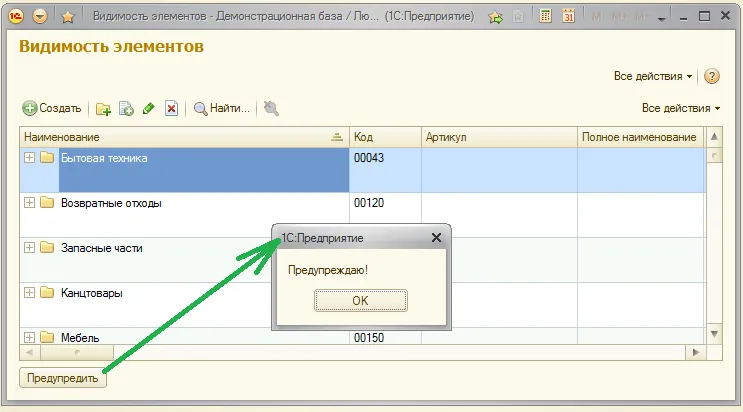Click the folder icon of Канцтовары
The image size is (743, 412).
[x=47, y=292]
